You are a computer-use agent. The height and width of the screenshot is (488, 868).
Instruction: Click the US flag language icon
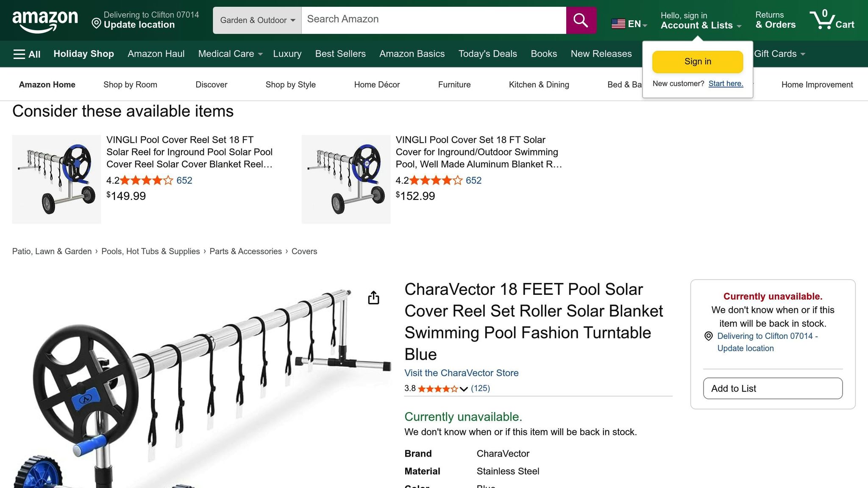click(618, 24)
